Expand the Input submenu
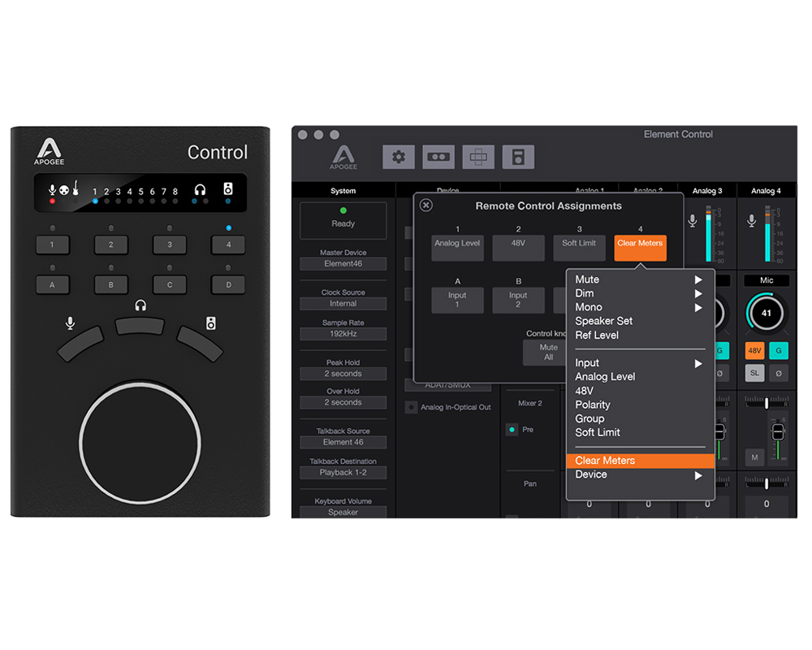 pos(640,363)
